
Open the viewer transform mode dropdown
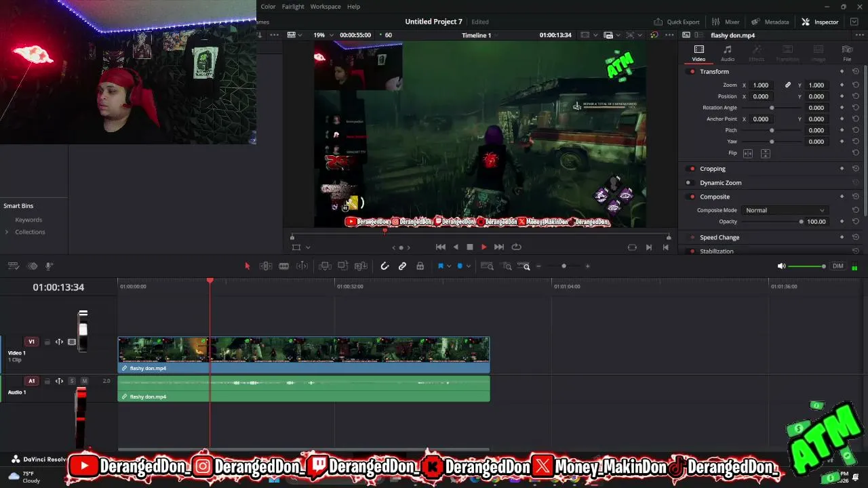pyautogui.click(x=308, y=247)
